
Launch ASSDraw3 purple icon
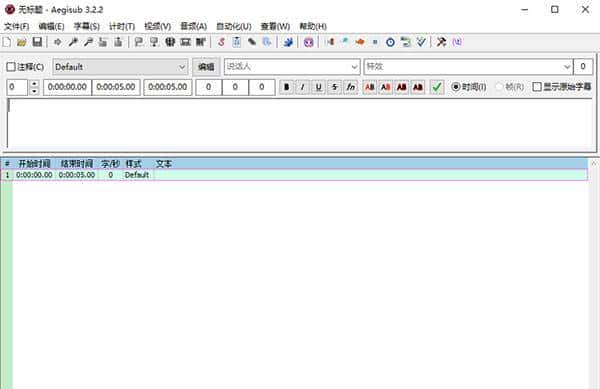pos(308,42)
